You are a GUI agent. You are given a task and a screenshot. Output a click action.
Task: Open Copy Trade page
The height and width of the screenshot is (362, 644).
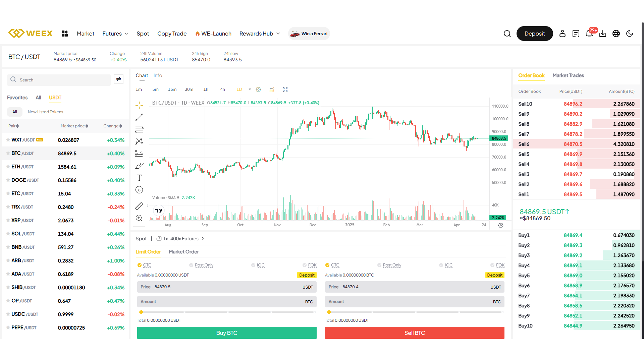(x=172, y=34)
